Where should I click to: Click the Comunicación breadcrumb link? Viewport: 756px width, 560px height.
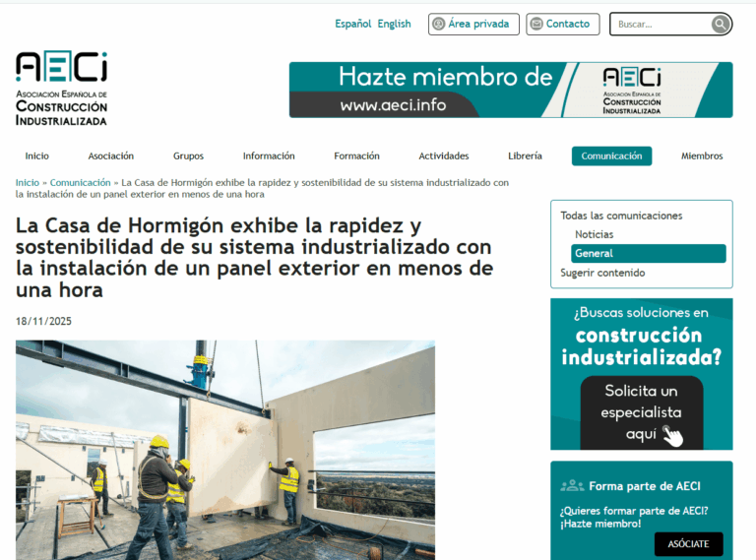80,183
